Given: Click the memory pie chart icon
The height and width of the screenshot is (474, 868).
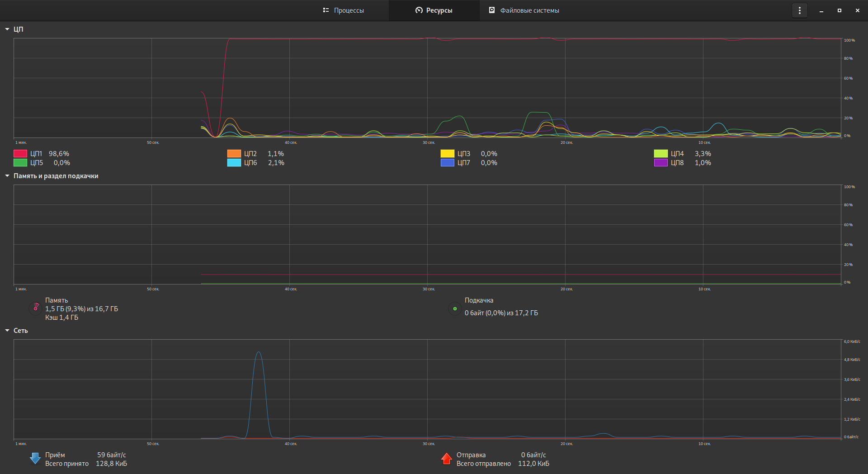Looking at the screenshot, I should click(x=36, y=308).
